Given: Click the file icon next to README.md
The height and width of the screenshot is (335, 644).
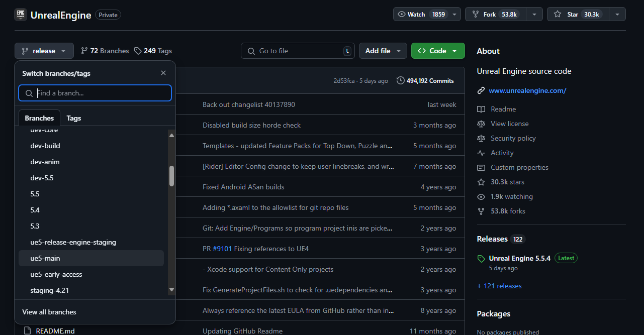Looking at the screenshot, I should [x=27, y=331].
